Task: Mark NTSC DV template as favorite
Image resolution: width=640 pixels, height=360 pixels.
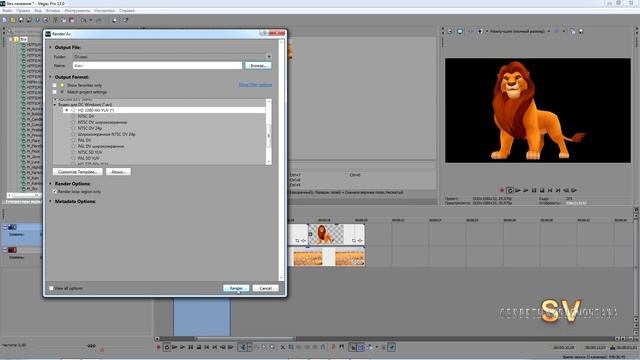Action: (x=73, y=116)
